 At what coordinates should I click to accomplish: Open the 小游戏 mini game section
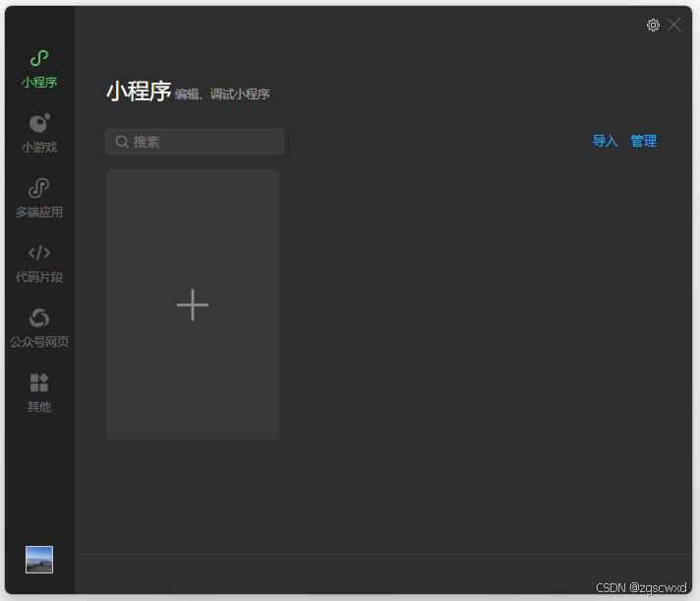click(x=39, y=133)
